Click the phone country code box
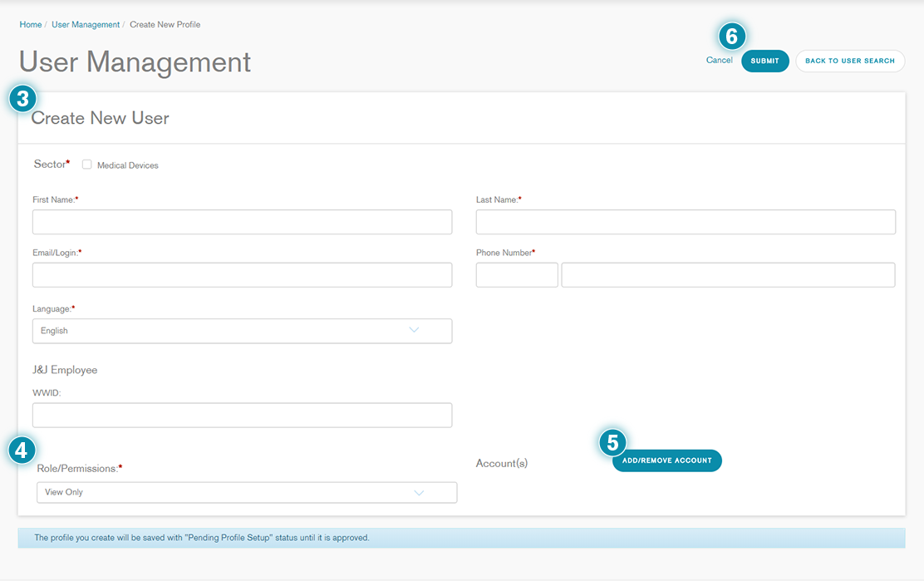 516,275
